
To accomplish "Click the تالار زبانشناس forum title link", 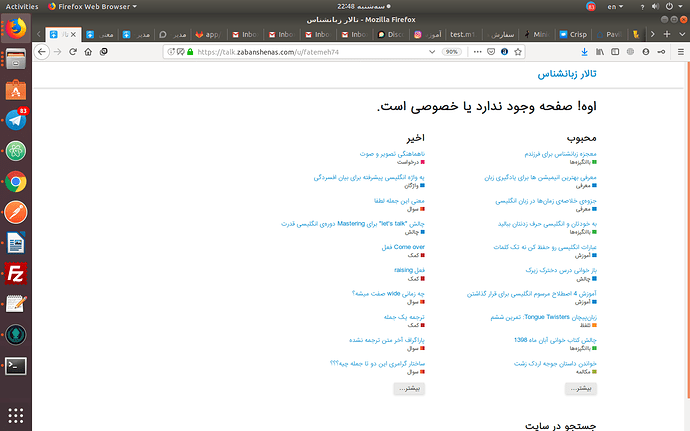I will [567, 74].
